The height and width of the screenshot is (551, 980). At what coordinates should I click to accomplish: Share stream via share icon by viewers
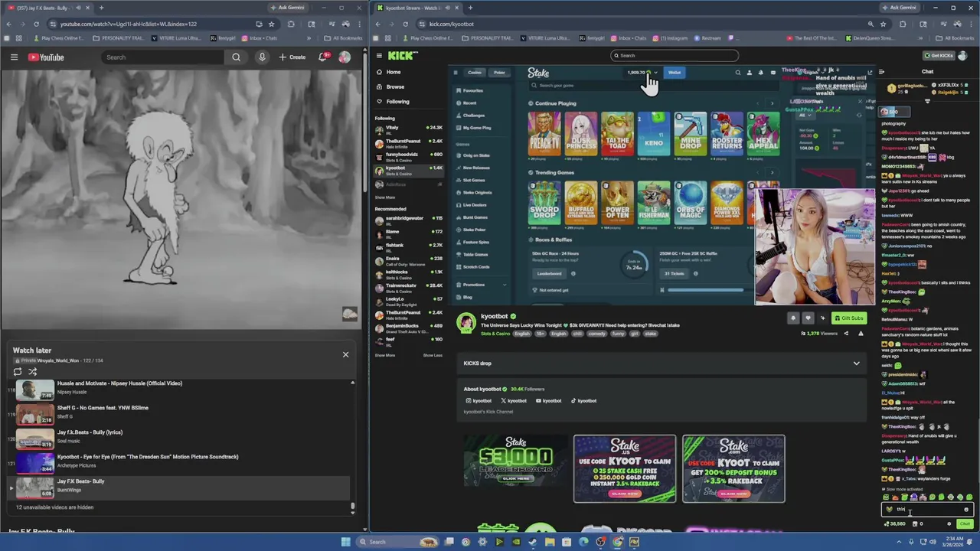point(846,334)
